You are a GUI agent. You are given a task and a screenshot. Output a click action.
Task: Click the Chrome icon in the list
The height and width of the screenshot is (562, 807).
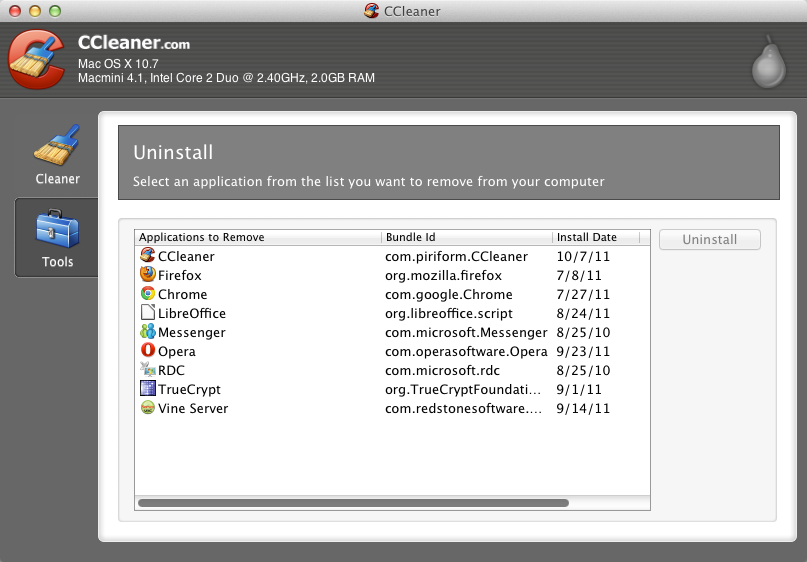pos(148,294)
